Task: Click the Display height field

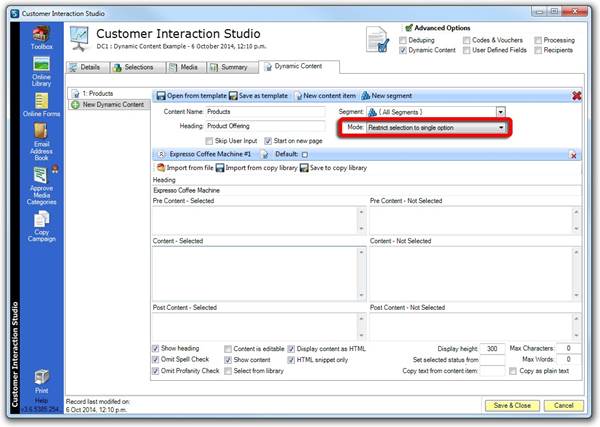Action: coord(492,349)
